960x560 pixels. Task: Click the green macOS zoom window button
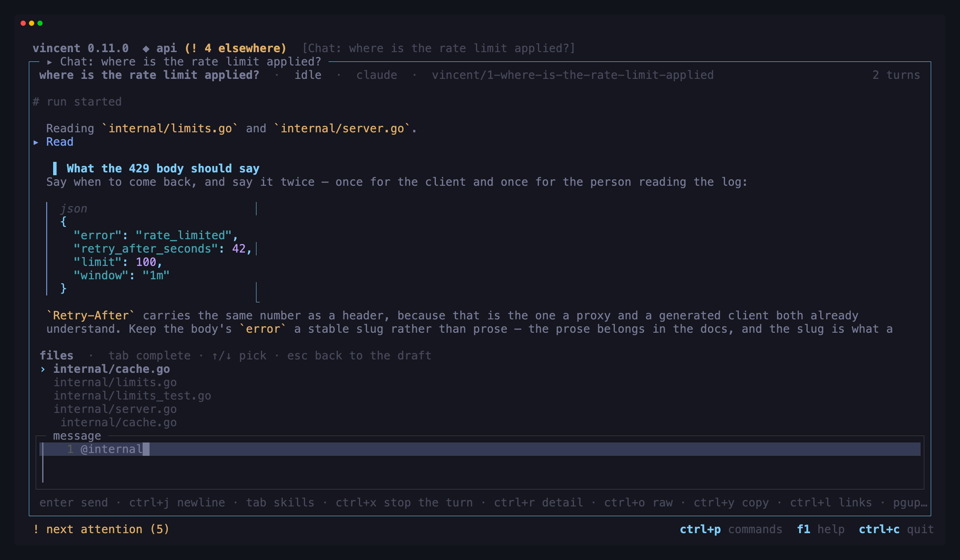pos(40,23)
